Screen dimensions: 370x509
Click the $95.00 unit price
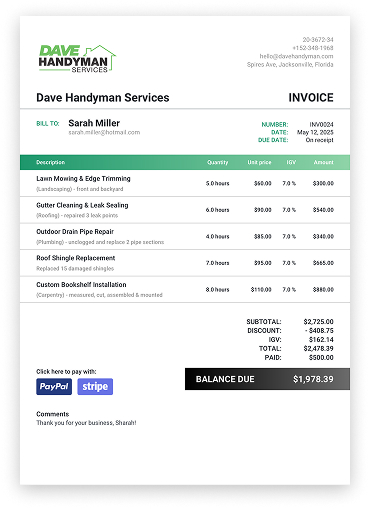point(263,263)
